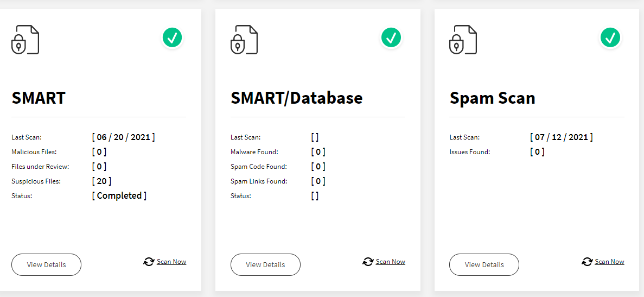Click the green checkmark badge on the SMART/Database card

391,38
